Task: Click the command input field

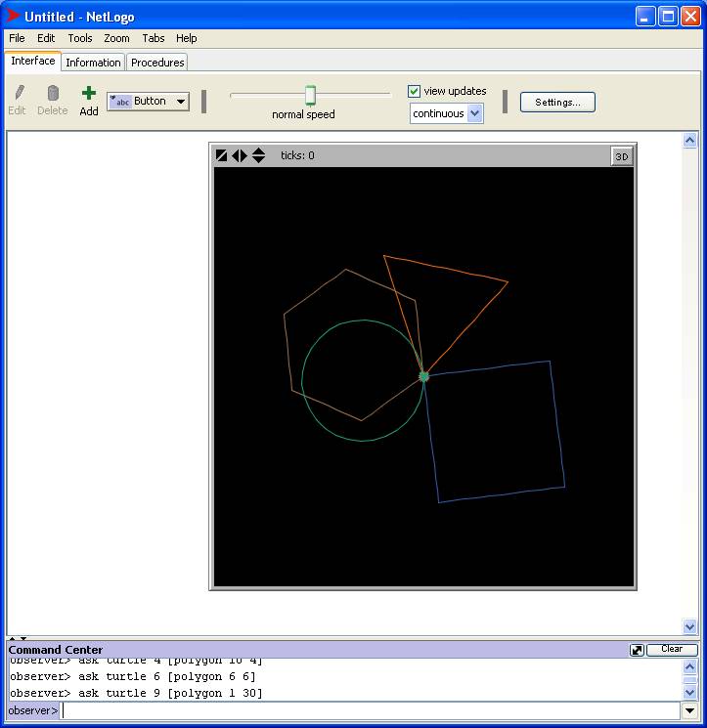Action: pos(371,710)
